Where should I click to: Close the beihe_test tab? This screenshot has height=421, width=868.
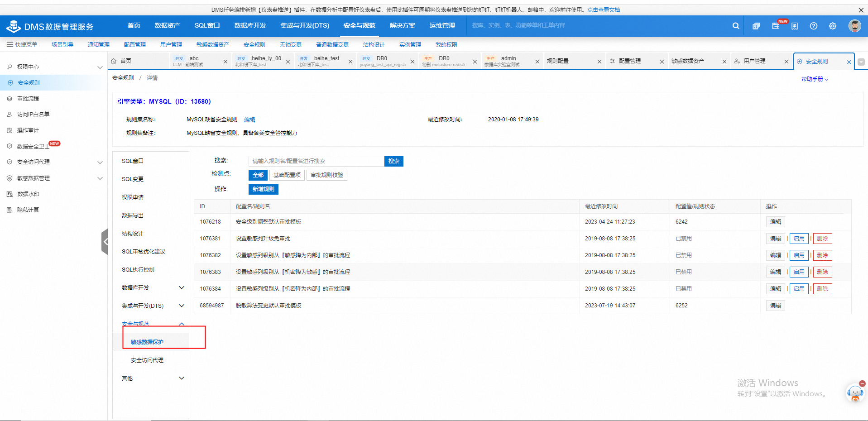pyautogui.click(x=350, y=62)
